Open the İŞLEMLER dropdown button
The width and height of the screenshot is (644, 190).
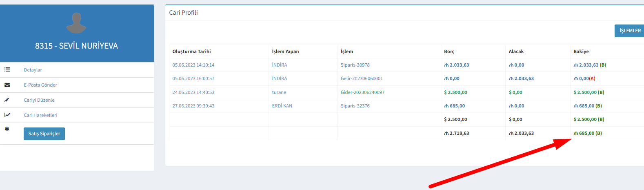(x=629, y=31)
